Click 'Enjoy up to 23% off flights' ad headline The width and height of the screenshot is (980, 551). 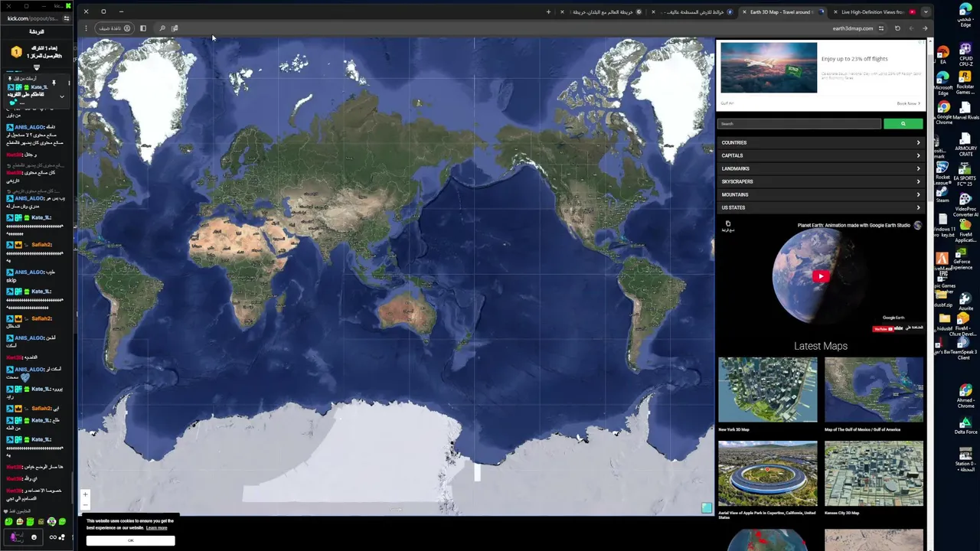pos(854,59)
